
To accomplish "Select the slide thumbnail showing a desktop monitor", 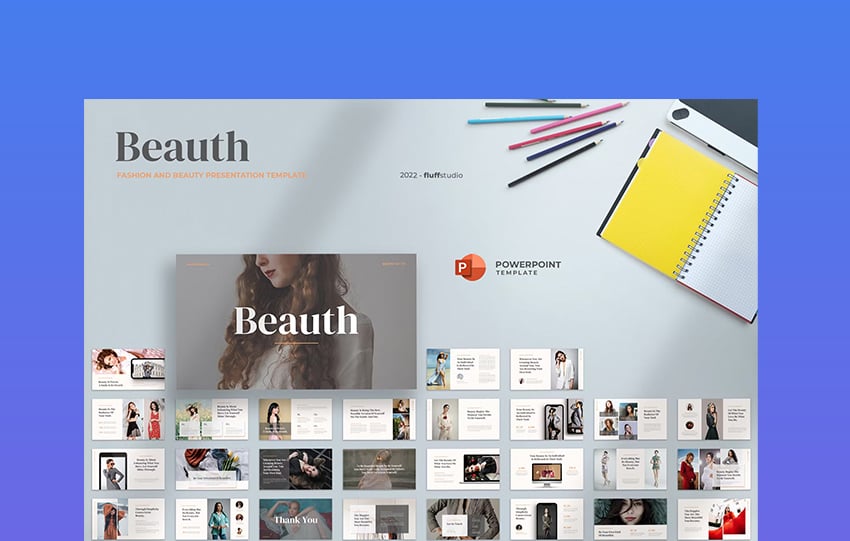I will click(x=546, y=469).
